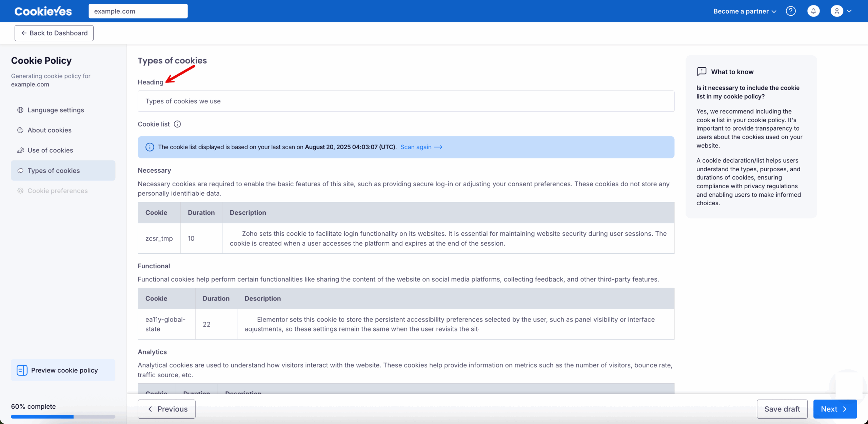The height and width of the screenshot is (424, 868).
Task: Click the Save draft button
Action: click(x=782, y=409)
